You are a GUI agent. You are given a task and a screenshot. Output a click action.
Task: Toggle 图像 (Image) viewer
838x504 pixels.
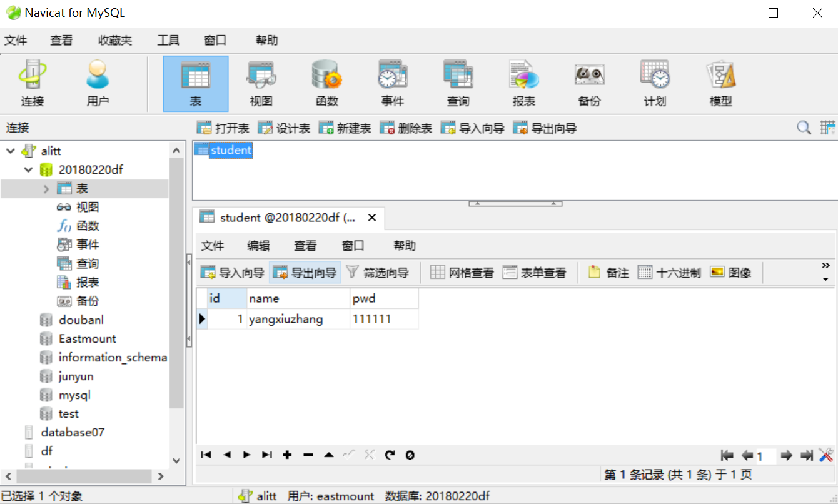click(731, 273)
